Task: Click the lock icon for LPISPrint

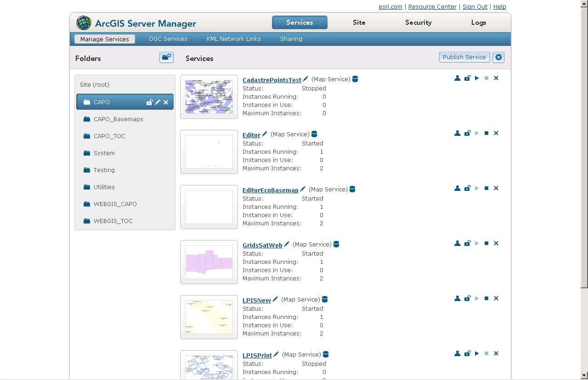Action: pyautogui.click(x=467, y=353)
